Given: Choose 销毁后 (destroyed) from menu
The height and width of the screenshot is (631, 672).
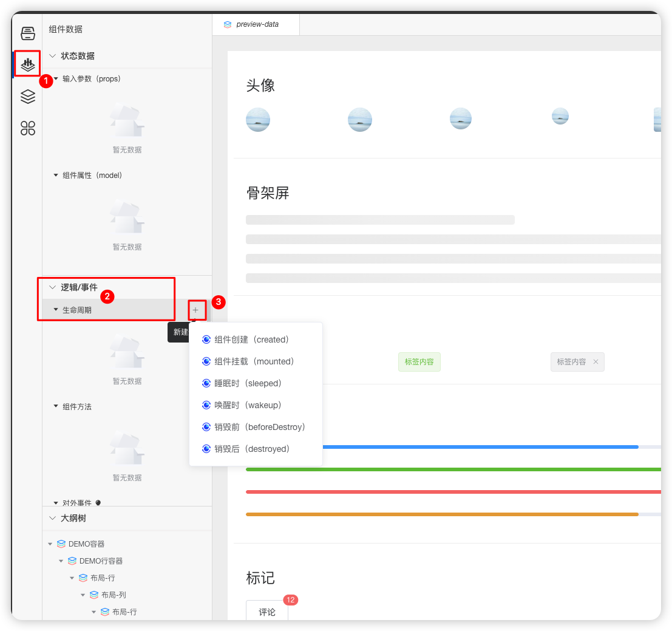Looking at the screenshot, I should point(256,449).
